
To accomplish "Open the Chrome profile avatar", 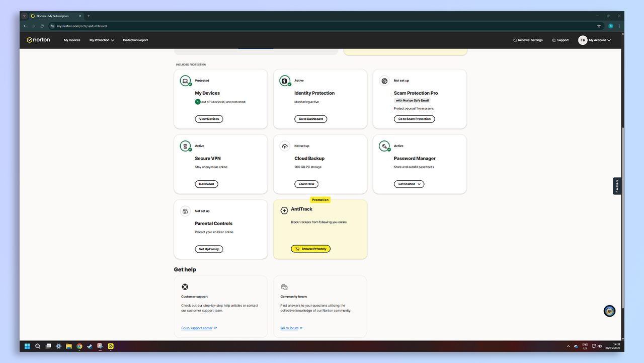I will 611,26.
